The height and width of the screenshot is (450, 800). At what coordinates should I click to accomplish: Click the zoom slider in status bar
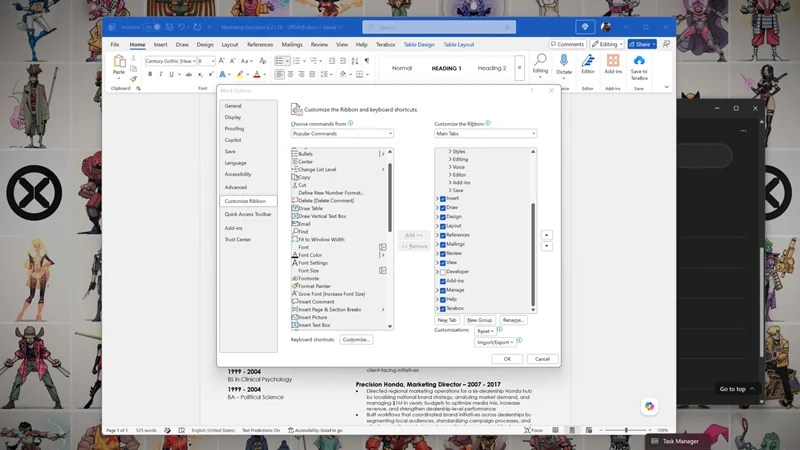coord(626,430)
